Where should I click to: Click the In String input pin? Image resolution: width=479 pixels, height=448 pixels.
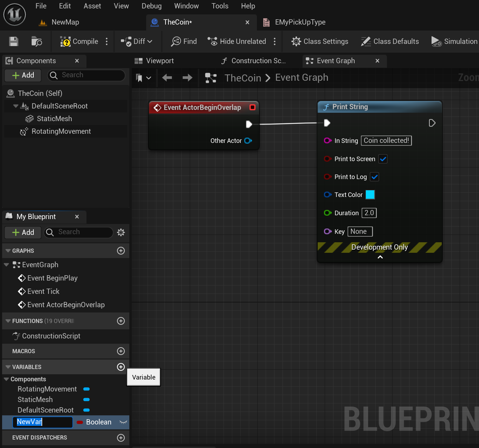328,140
